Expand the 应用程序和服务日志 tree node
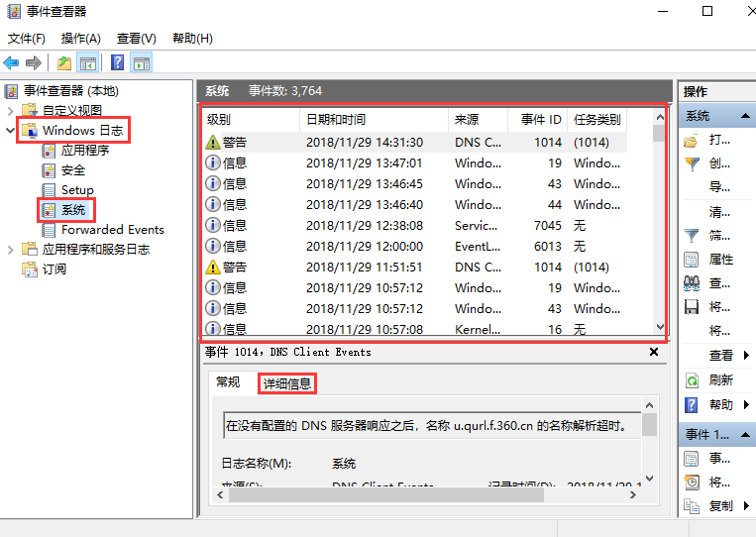 [x=11, y=250]
